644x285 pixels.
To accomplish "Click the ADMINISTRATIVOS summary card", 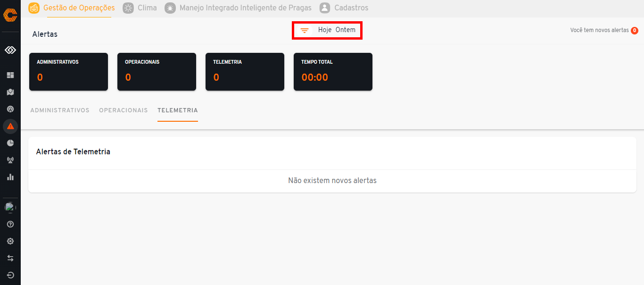I will point(69,72).
